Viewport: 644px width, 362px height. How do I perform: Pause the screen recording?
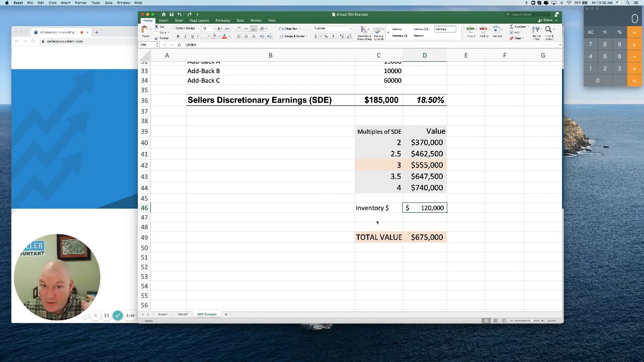[106, 316]
